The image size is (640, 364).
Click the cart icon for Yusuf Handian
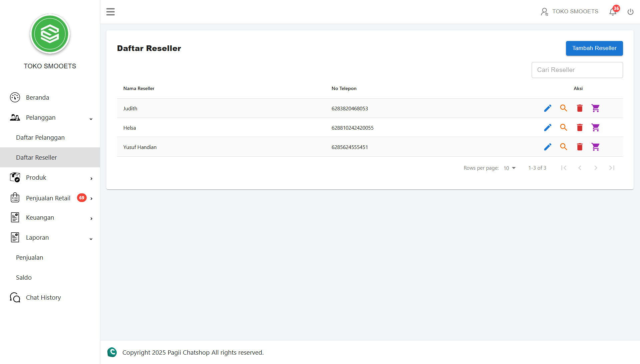tap(595, 147)
